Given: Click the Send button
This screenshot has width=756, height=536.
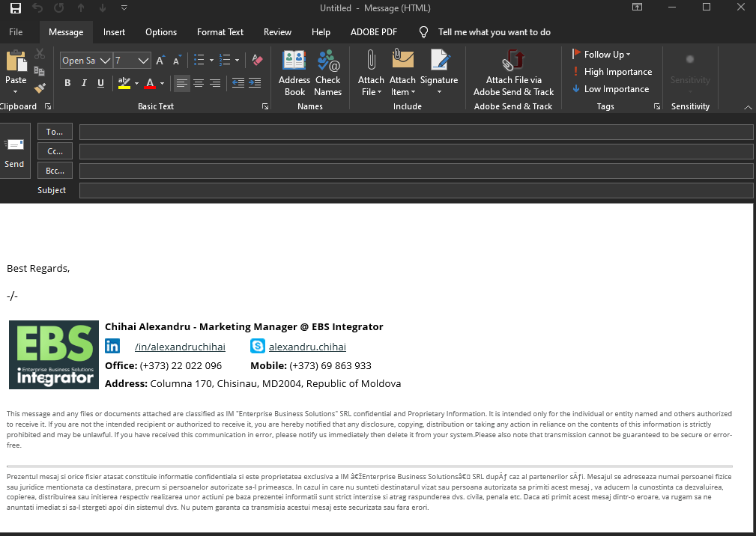Looking at the screenshot, I should [15, 151].
